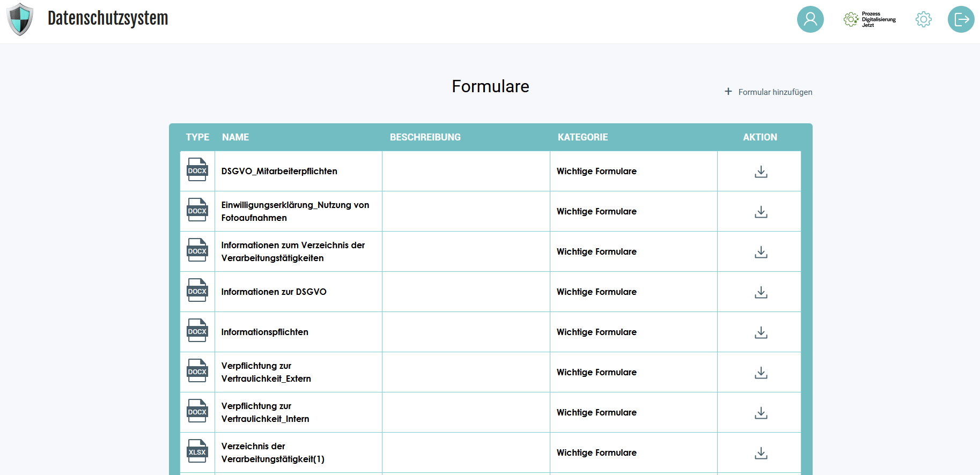Download the Informationspflichten document
This screenshot has height=475, width=980.
761,332
